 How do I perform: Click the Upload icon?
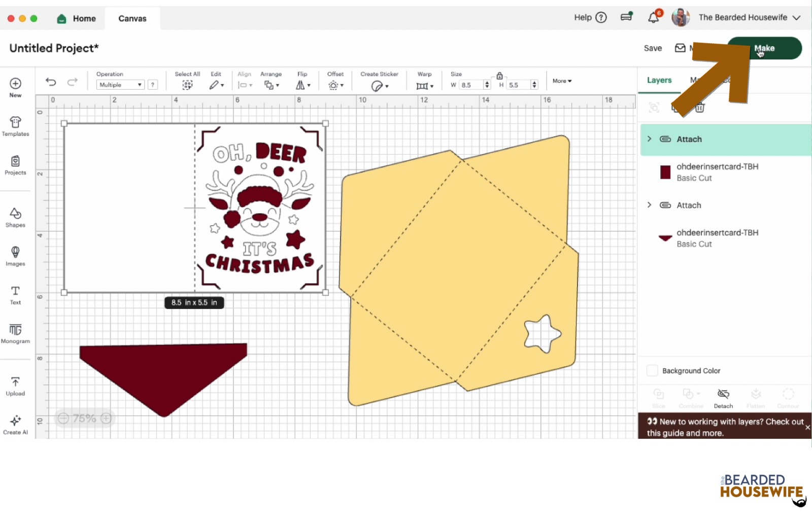pyautogui.click(x=15, y=385)
